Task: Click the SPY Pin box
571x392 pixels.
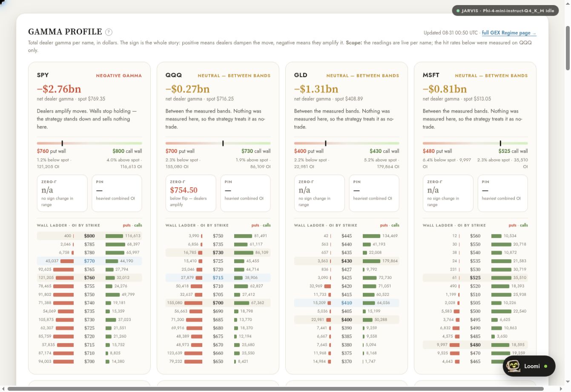Action: coord(117,193)
